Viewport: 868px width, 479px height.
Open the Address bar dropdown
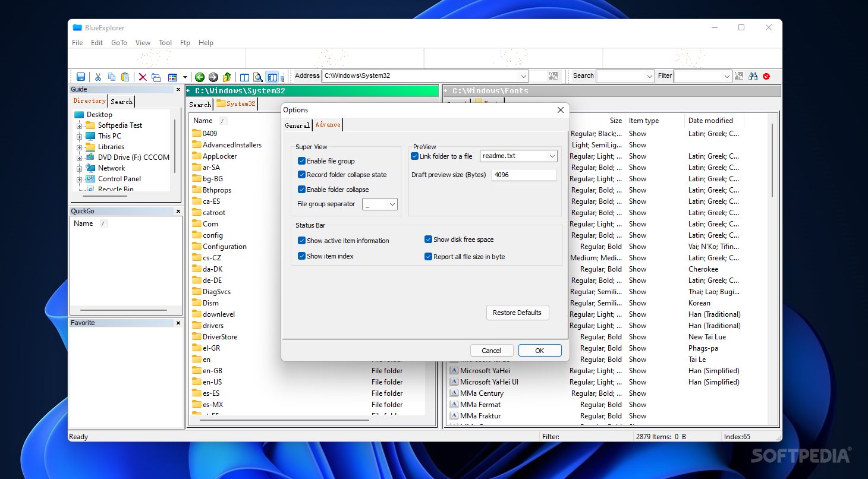tap(523, 76)
